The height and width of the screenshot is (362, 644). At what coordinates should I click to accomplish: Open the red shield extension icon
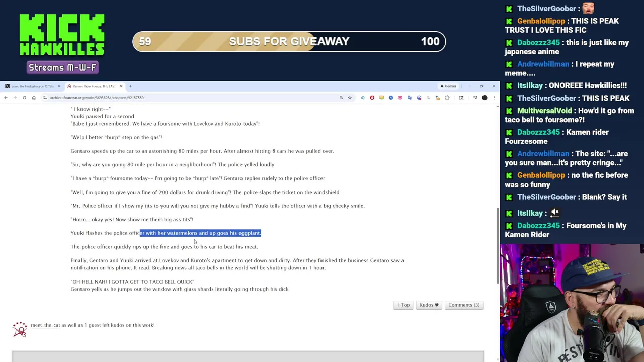(372, 98)
